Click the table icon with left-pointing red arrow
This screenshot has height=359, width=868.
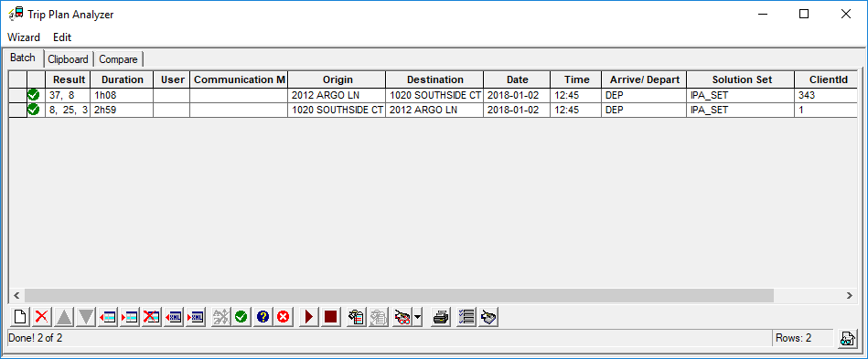(x=107, y=317)
